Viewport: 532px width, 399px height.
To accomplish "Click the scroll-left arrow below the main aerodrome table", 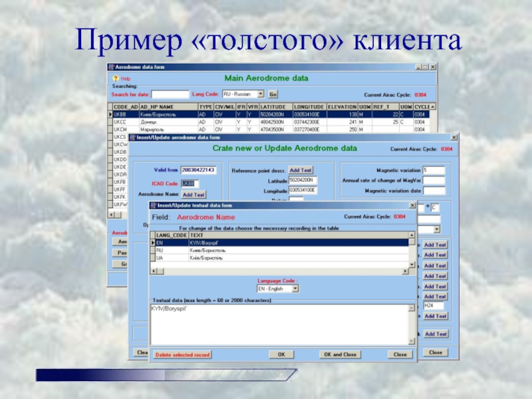I will [x=111, y=215].
